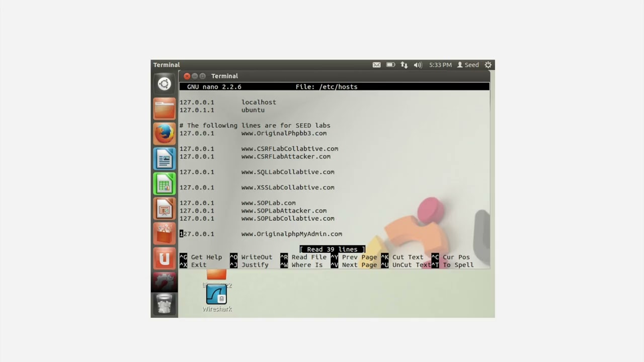Click the ^W Where Is shortcut label
Screen dimensions: 644x362
pyautogui.click(x=301, y=265)
